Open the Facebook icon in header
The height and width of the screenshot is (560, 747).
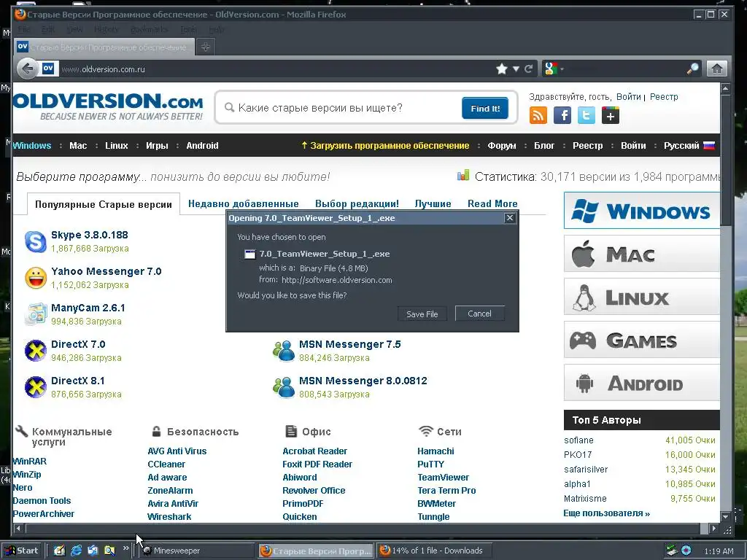click(562, 115)
